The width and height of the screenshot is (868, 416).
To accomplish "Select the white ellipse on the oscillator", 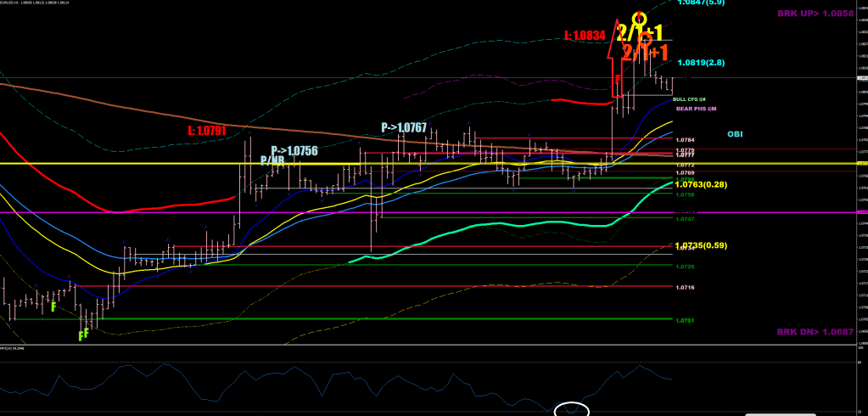I will tap(571, 409).
